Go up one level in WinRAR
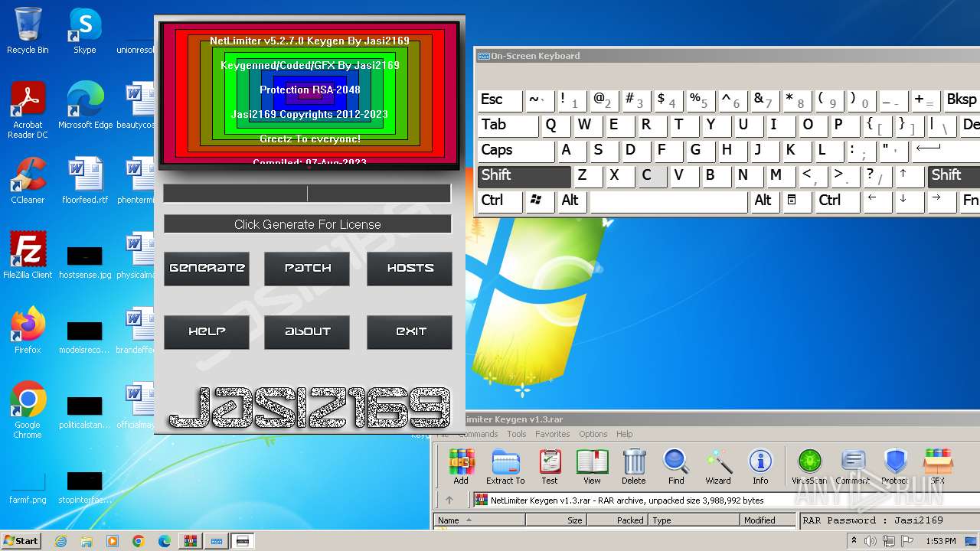The height and width of the screenshot is (551, 980). [x=449, y=500]
